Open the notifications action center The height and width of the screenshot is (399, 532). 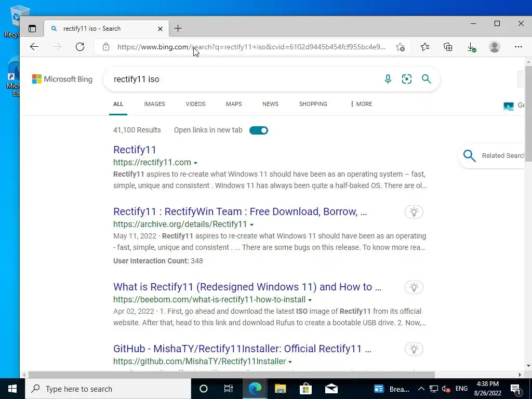[x=515, y=389]
